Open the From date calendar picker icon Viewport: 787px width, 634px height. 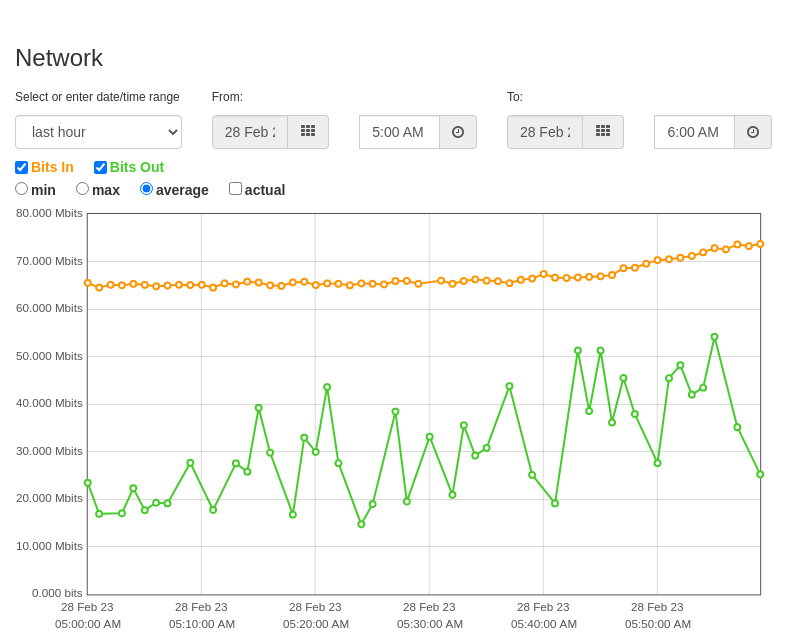(x=308, y=132)
